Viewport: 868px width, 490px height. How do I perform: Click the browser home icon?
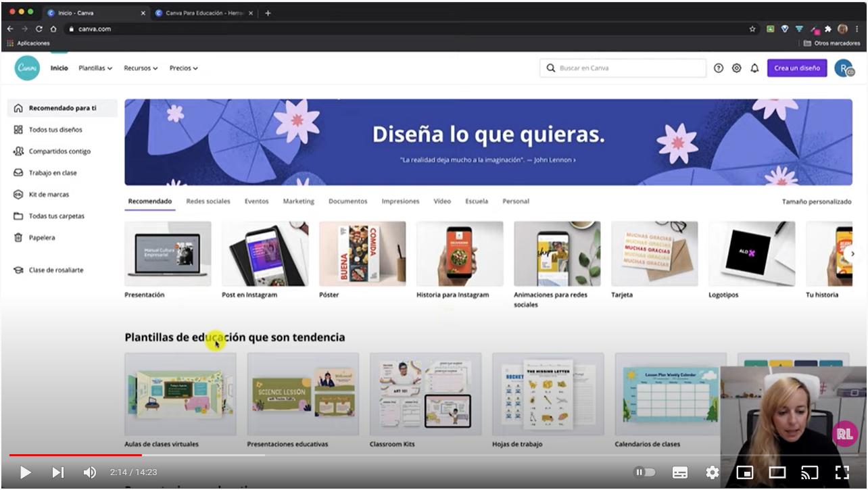tap(53, 29)
